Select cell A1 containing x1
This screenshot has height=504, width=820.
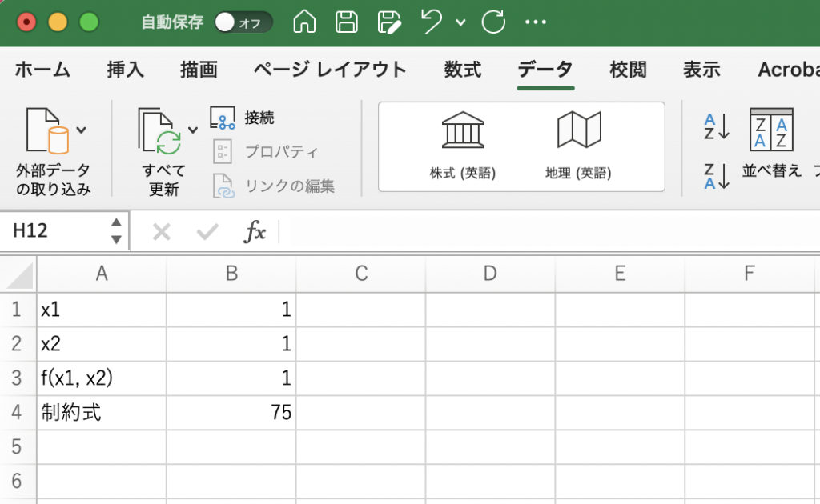[x=102, y=310]
